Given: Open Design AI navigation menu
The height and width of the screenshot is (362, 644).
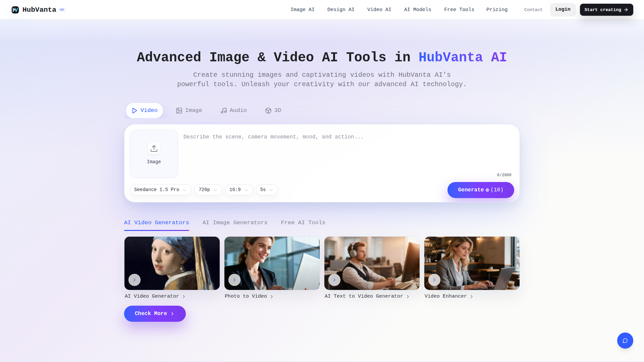Looking at the screenshot, I should click(341, 10).
